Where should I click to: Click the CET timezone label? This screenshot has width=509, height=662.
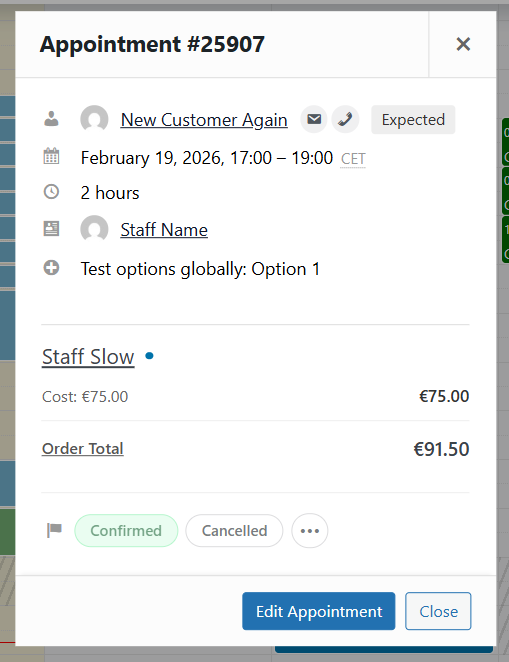pyautogui.click(x=353, y=159)
